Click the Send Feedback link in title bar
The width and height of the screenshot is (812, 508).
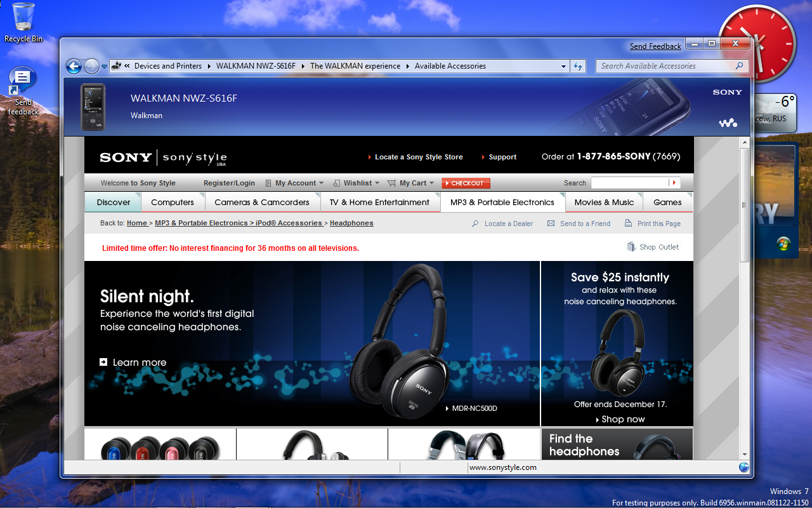click(x=655, y=46)
